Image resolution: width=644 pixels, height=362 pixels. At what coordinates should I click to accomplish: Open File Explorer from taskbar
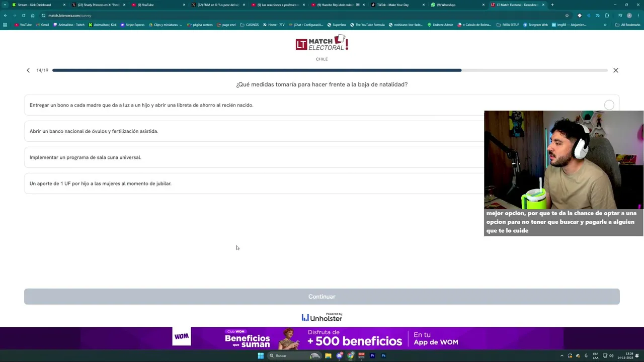(x=328, y=355)
